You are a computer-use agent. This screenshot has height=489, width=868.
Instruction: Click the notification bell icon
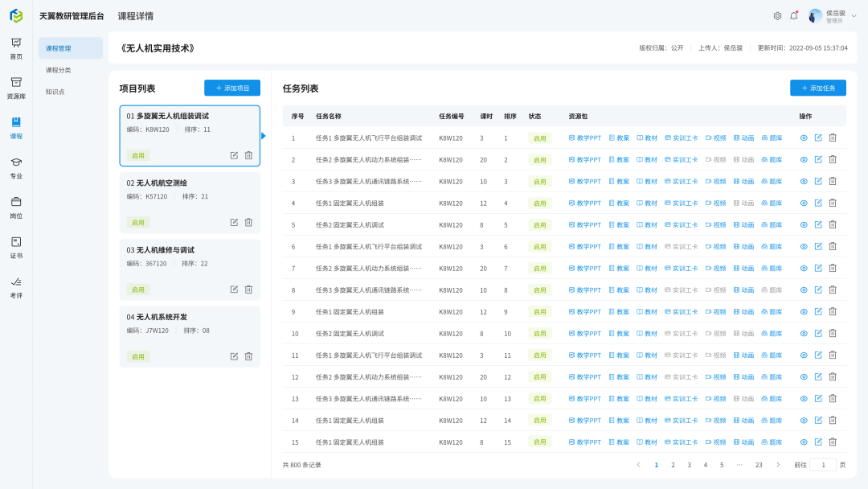click(x=794, y=15)
